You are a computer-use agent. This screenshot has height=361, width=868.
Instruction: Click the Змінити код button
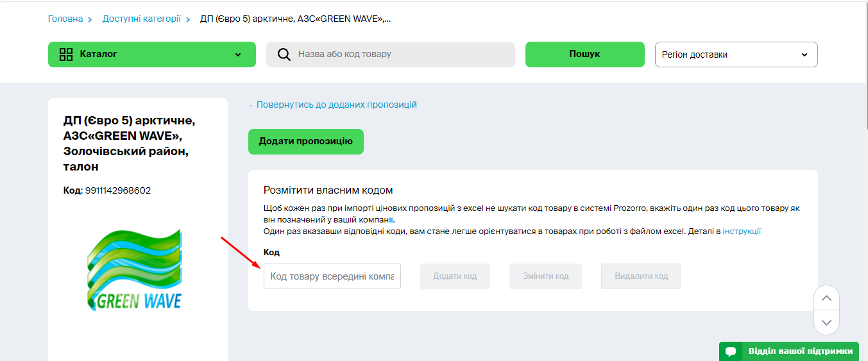(x=545, y=276)
